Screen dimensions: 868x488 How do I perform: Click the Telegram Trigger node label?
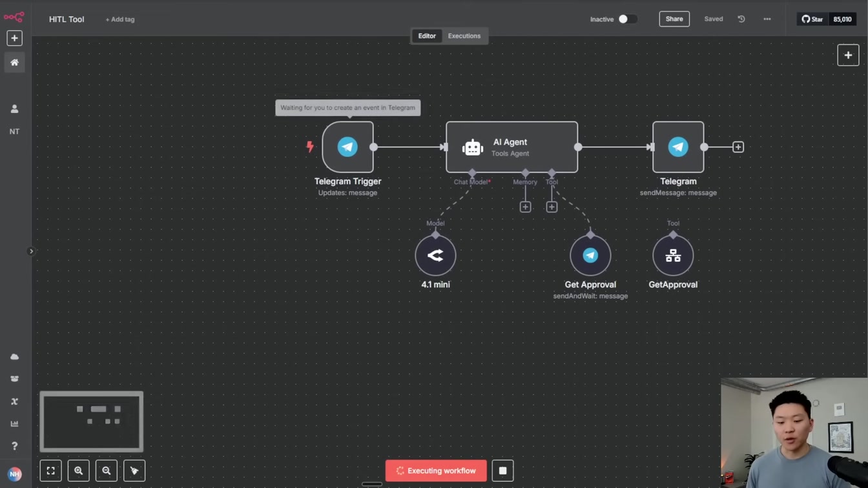(347, 181)
